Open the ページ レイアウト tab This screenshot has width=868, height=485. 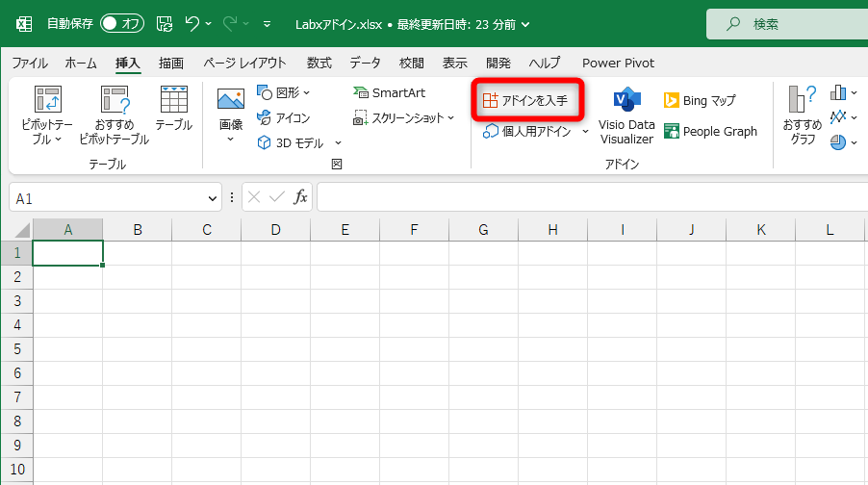point(244,64)
